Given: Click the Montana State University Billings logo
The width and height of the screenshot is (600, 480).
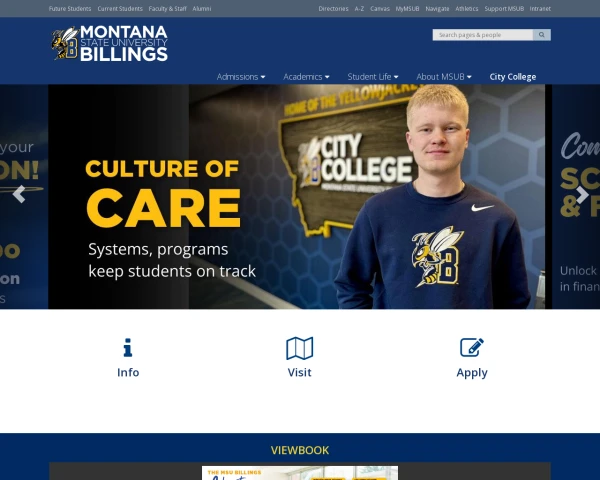Looking at the screenshot, I should (110, 44).
